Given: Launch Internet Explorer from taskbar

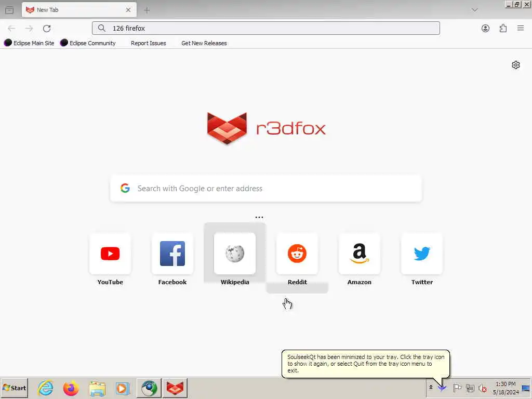Looking at the screenshot, I should (x=46, y=388).
